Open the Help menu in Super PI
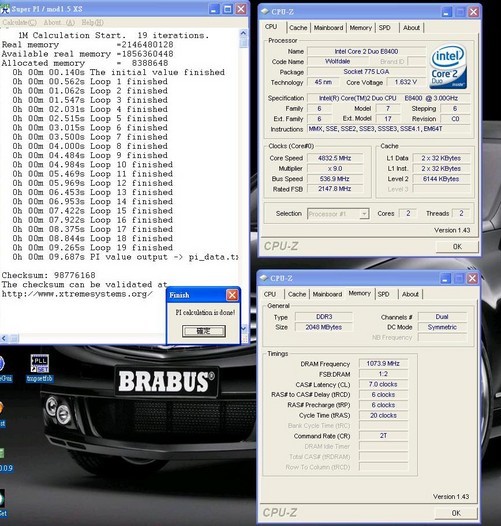Image resolution: width=501 pixels, height=526 pixels. tap(93, 22)
